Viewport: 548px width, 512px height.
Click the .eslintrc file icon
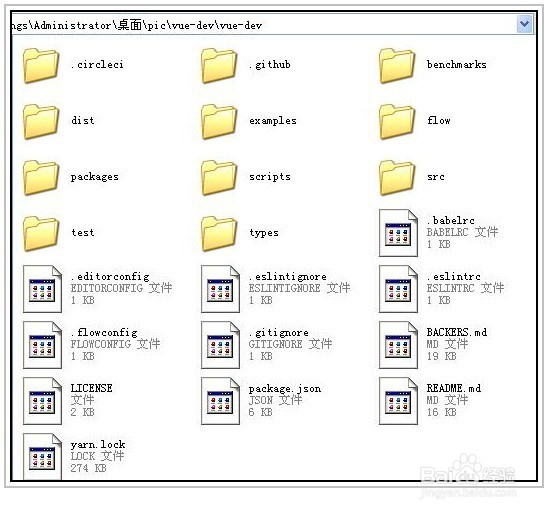[x=398, y=289]
